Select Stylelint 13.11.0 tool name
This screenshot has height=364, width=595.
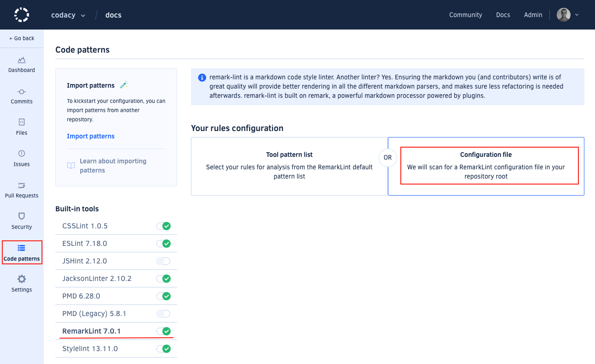pyautogui.click(x=90, y=349)
